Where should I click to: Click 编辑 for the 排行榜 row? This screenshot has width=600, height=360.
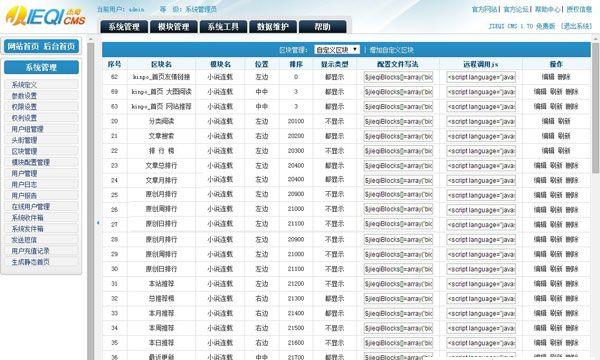[548, 151]
